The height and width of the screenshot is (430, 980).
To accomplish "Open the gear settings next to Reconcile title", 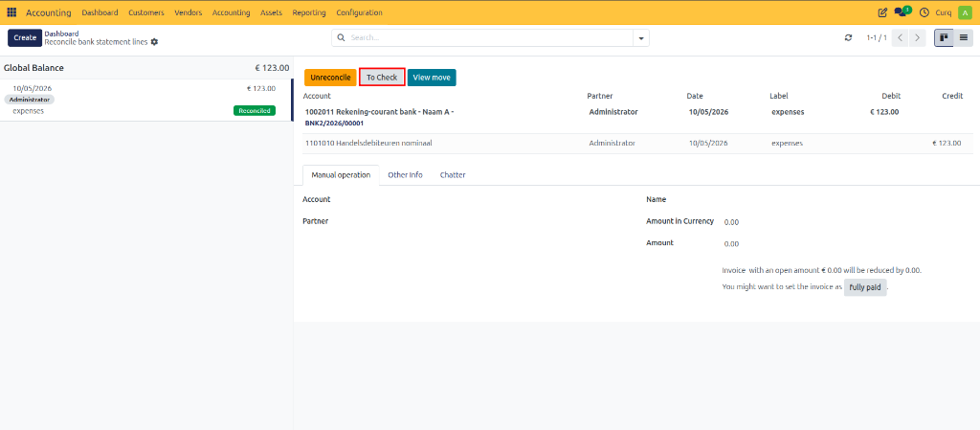I will tap(154, 42).
